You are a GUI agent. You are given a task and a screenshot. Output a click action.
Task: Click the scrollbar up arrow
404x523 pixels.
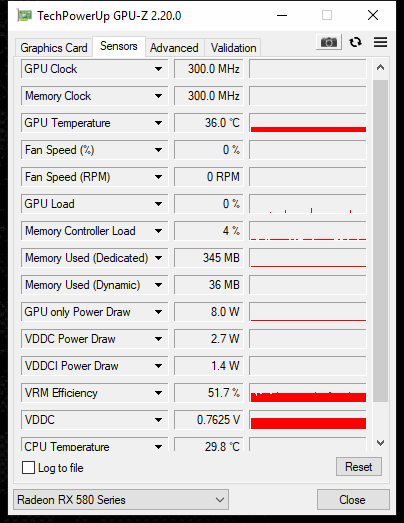380,68
